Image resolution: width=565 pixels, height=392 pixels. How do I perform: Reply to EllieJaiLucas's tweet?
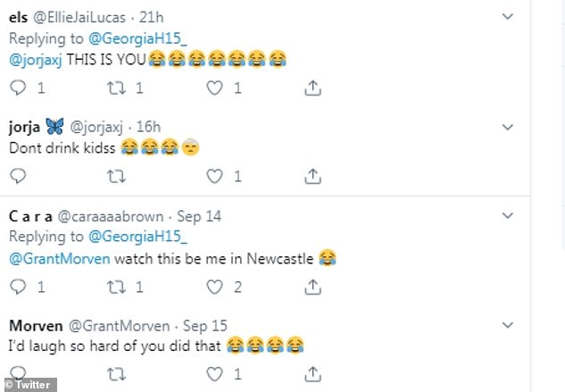(18, 88)
